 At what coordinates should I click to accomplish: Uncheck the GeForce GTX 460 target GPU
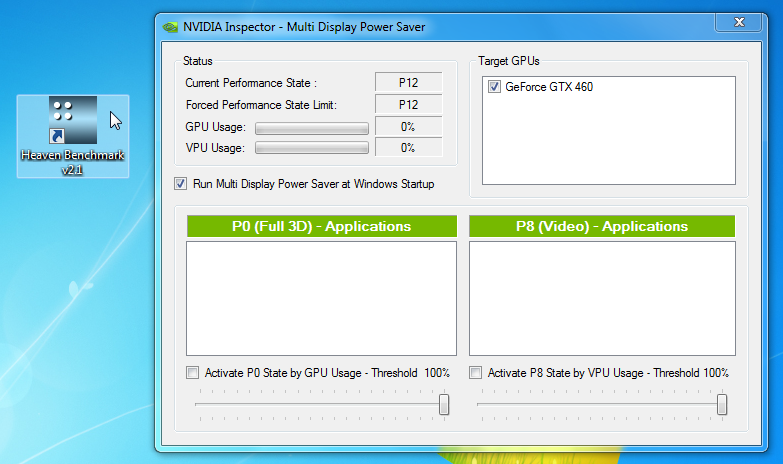pyautogui.click(x=494, y=87)
